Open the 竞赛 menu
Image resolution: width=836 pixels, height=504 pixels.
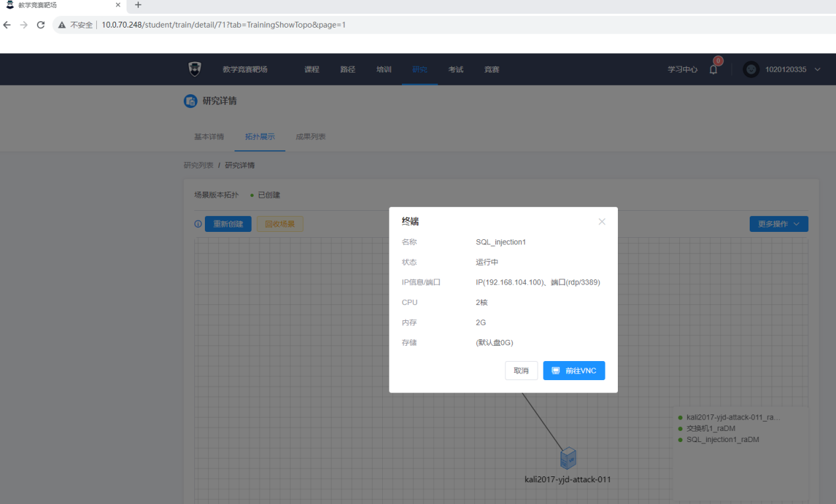point(492,69)
